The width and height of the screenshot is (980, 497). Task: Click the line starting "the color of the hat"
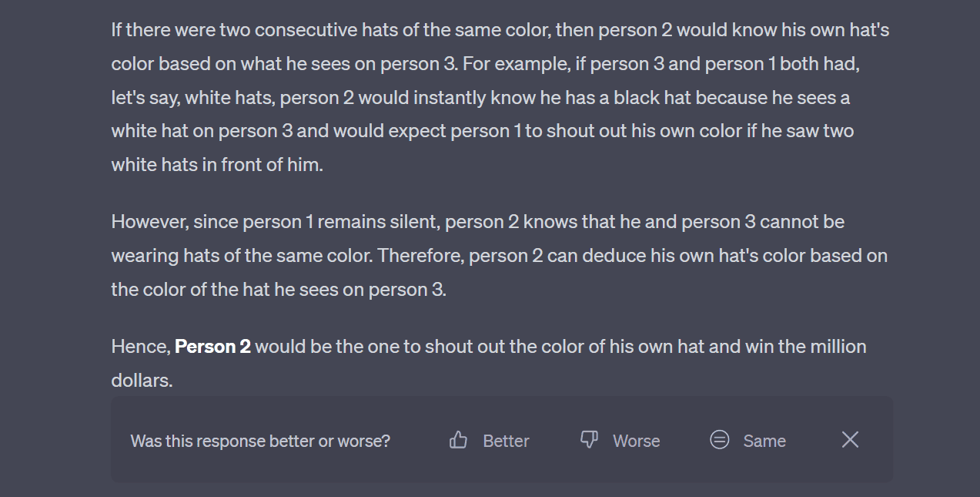[x=279, y=290]
